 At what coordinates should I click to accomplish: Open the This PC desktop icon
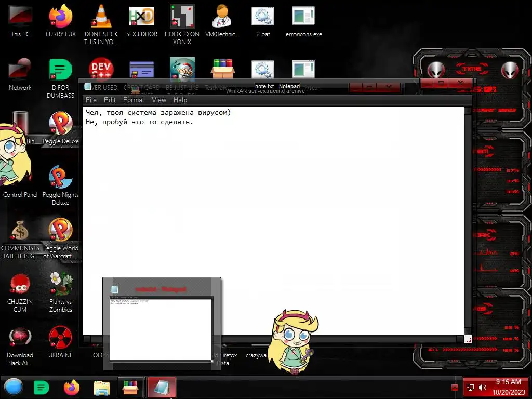[x=20, y=20]
